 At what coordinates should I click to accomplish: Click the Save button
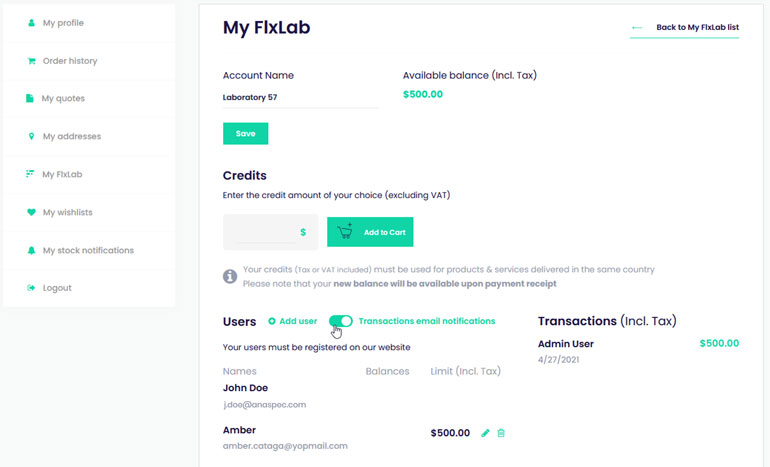click(246, 134)
